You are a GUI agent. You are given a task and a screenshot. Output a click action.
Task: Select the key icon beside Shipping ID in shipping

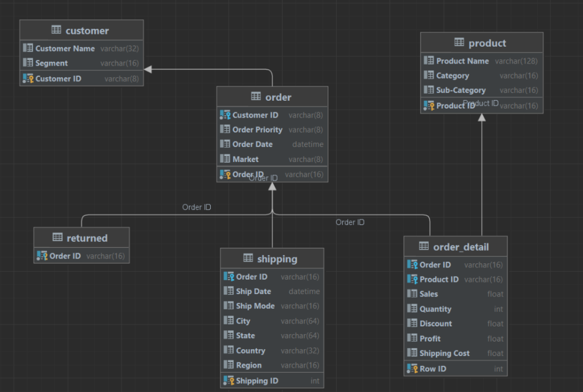(x=228, y=380)
